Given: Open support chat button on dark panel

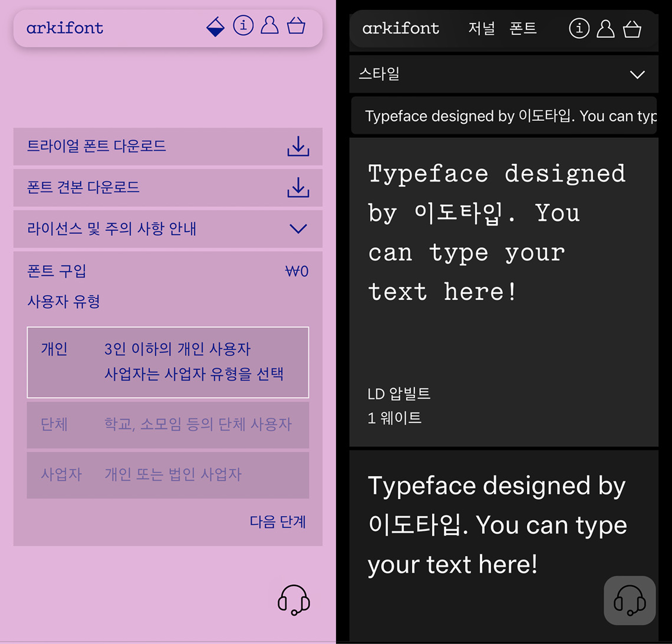Looking at the screenshot, I should [x=629, y=600].
